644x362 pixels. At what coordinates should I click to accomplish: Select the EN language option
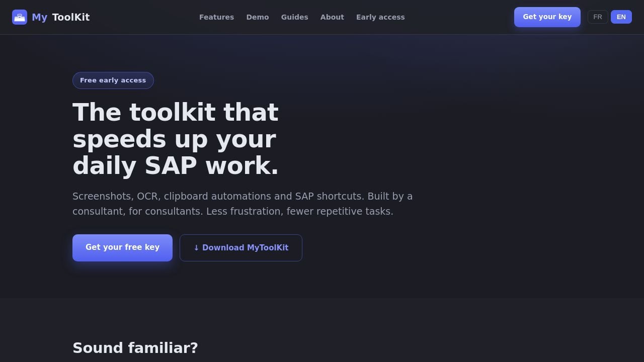pyautogui.click(x=621, y=17)
